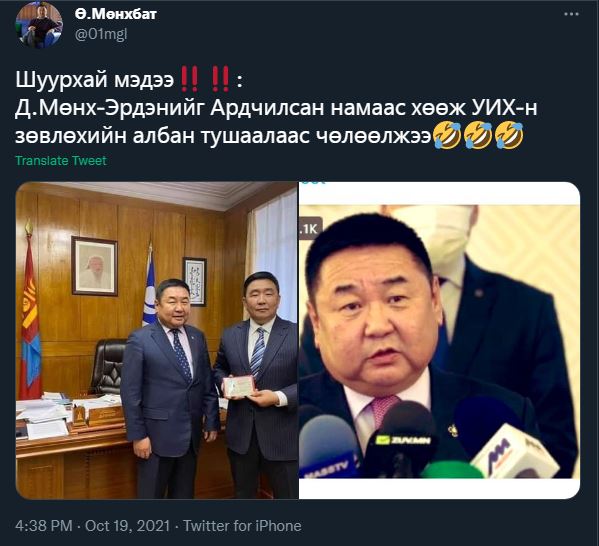Click the first laughing emoji in tweet

point(447,135)
